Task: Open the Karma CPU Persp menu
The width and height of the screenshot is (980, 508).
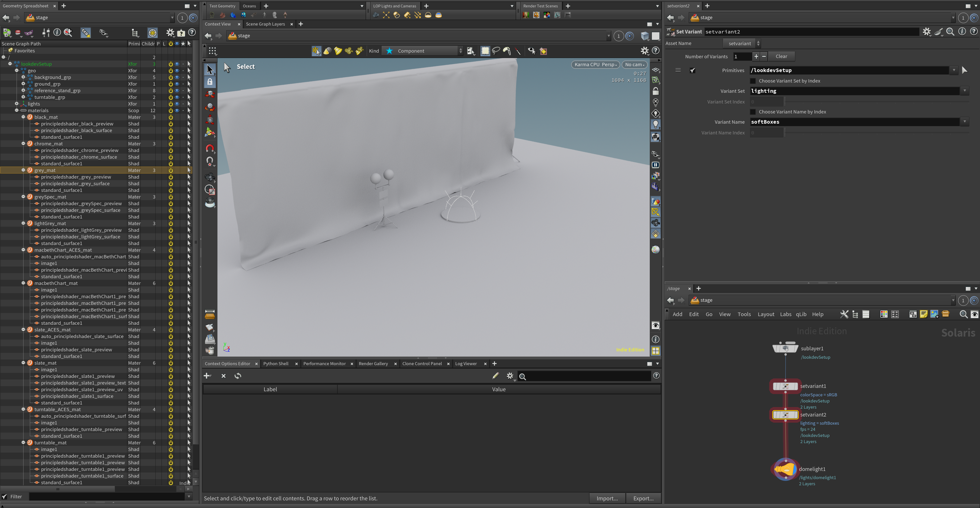Action: coord(595,64)
